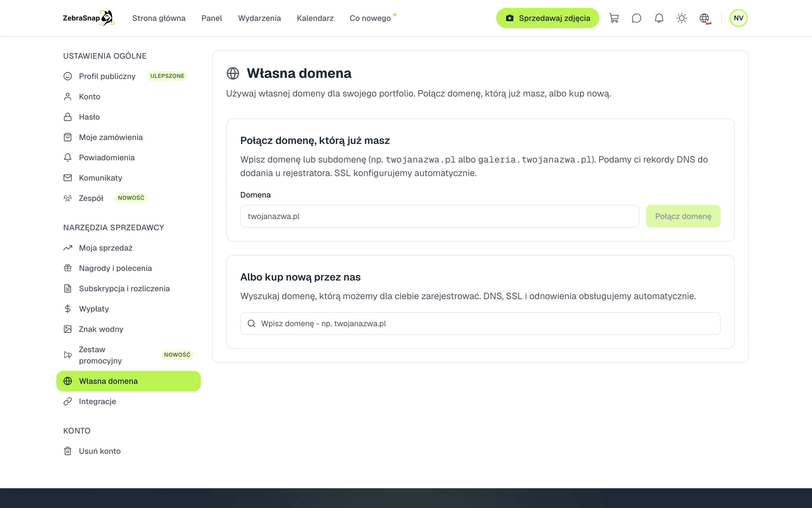Click the bag icon next to Moje zamówienia
Screen dimensions: 812x508
click(68, 137)
